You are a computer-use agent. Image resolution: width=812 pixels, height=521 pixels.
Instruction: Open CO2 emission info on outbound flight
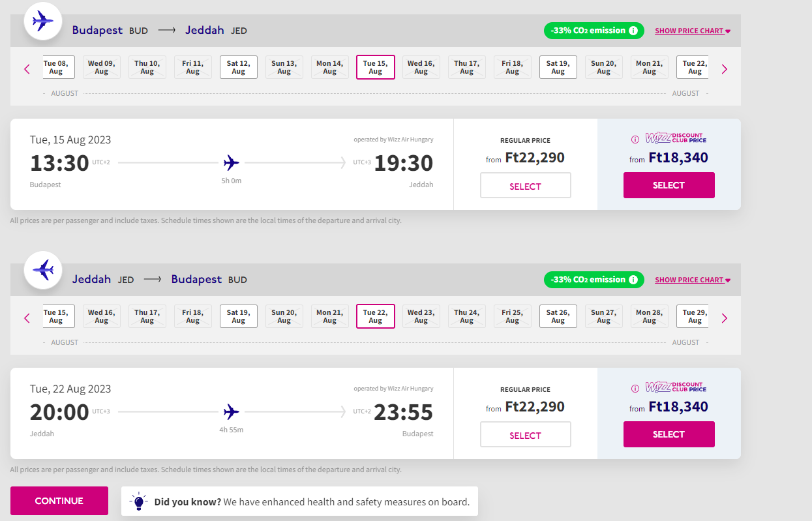(x=632, y=31)
